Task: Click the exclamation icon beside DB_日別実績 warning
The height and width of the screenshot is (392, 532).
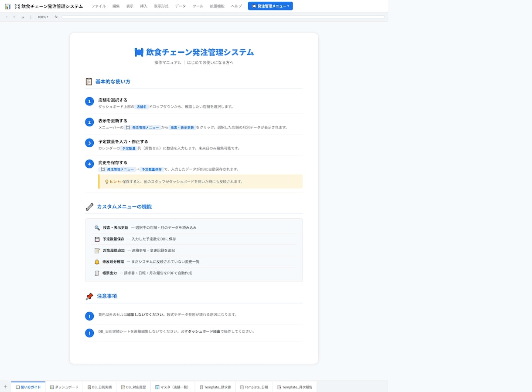Action: pyautogui.click(x=89, y=333)
